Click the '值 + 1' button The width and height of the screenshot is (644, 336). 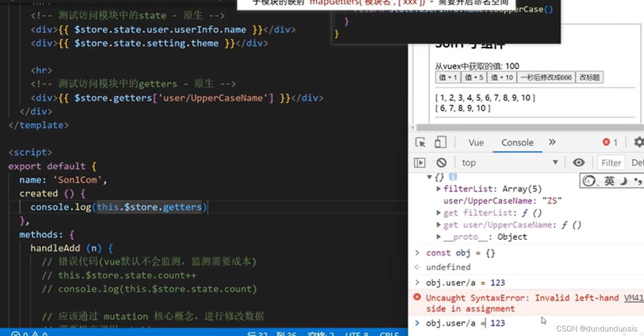click(x=448, y=77)
